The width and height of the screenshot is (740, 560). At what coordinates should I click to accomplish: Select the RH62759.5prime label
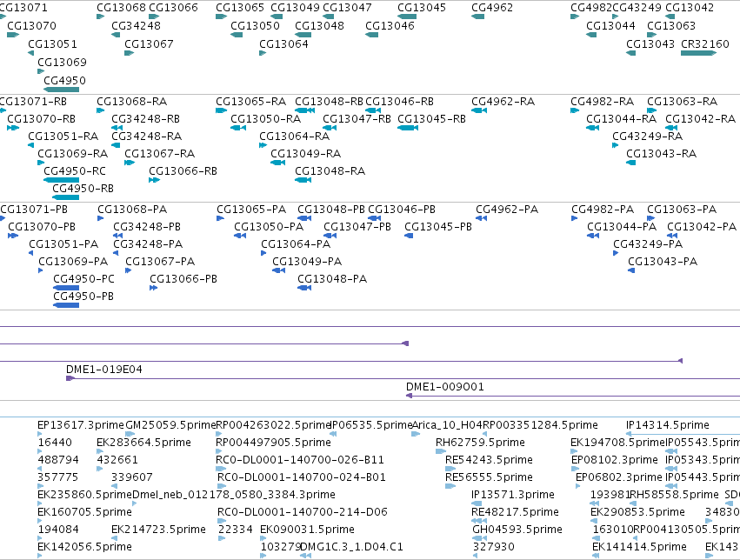pyautogui.click(x=480, y=442)
